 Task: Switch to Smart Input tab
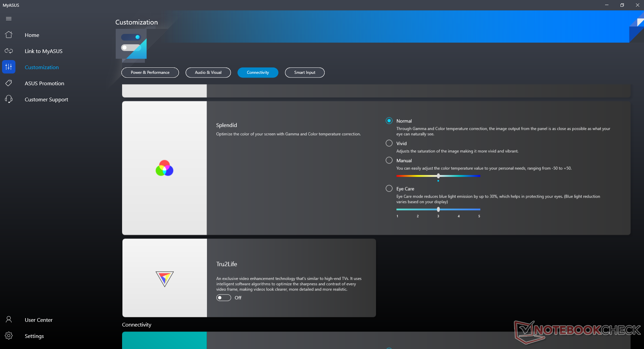coord(305,72)
